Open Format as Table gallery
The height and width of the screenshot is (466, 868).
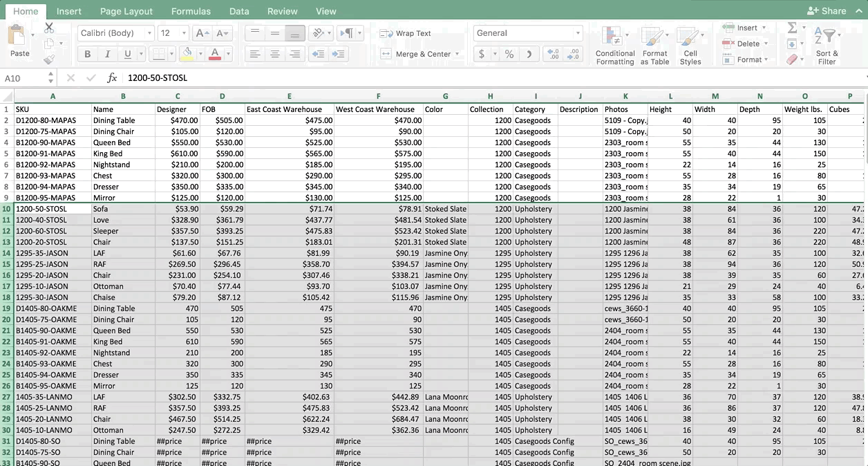click(x=654, y=46)
